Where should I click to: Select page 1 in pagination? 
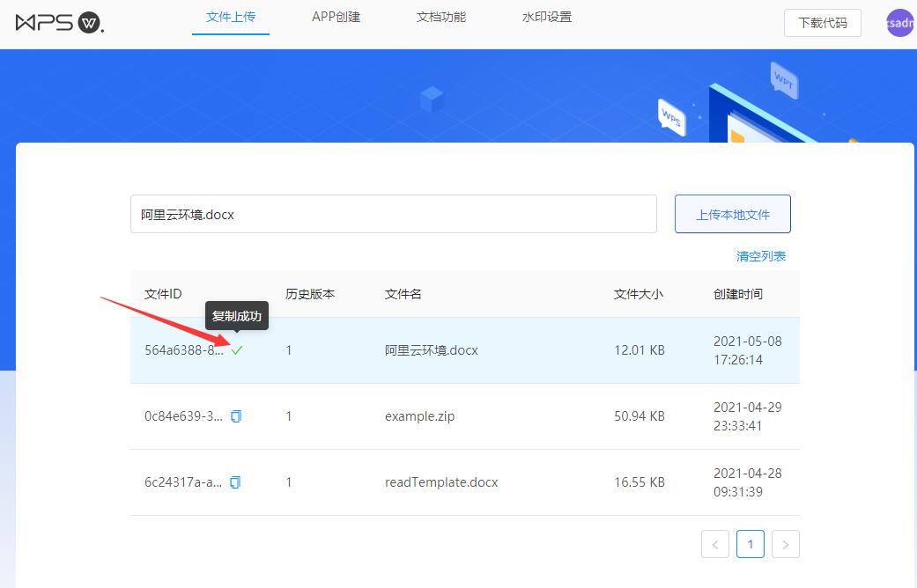(751, 544)
